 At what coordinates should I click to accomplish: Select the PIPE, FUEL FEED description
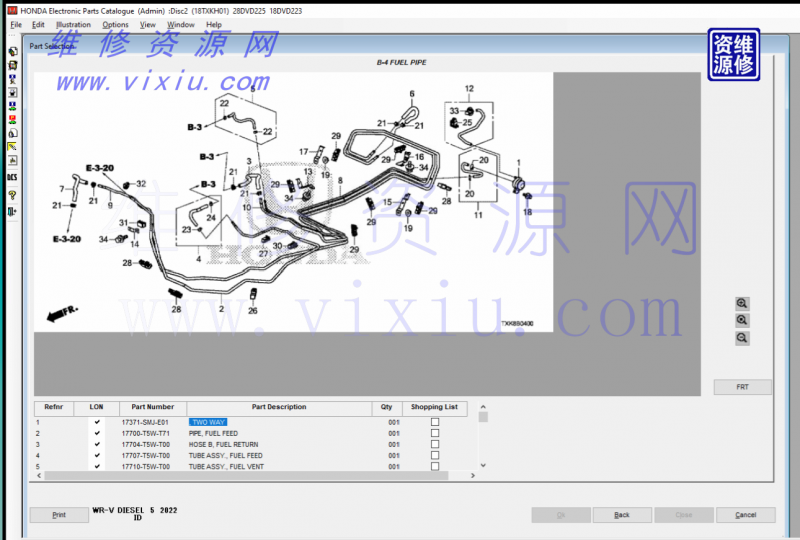pos(213,433)
